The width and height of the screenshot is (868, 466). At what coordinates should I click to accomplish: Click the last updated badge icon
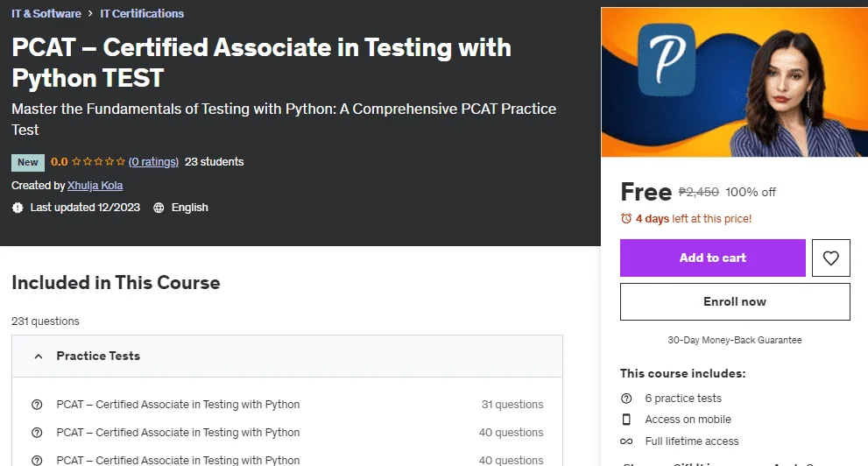coord(18,208)
